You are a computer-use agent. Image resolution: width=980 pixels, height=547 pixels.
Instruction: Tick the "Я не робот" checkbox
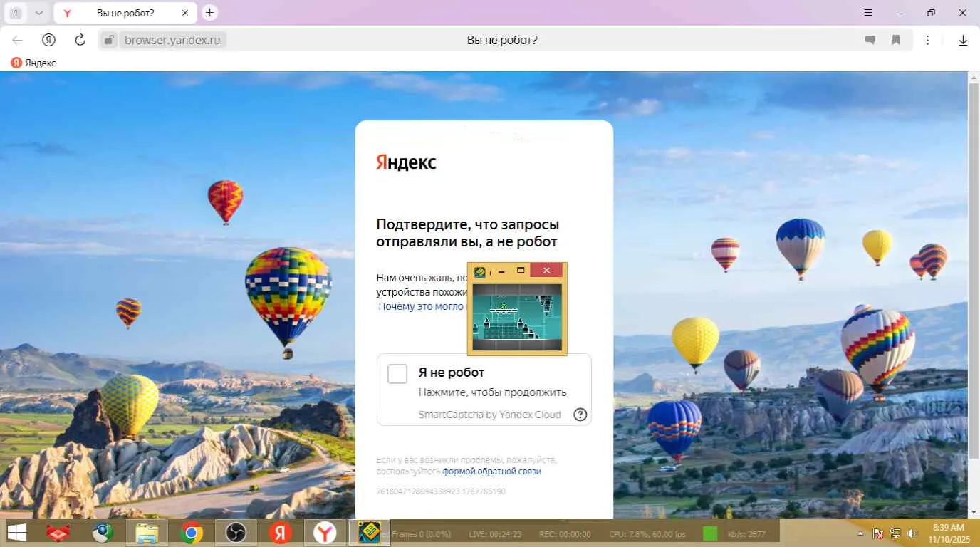pos(397,374)
